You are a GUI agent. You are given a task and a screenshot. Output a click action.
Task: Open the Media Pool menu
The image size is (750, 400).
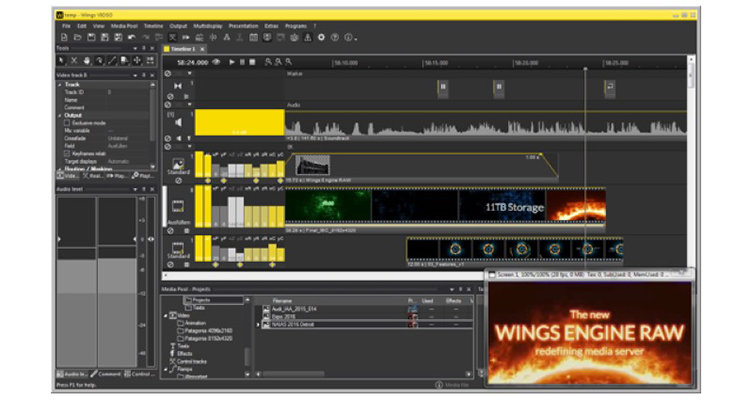tap(124, 26)
